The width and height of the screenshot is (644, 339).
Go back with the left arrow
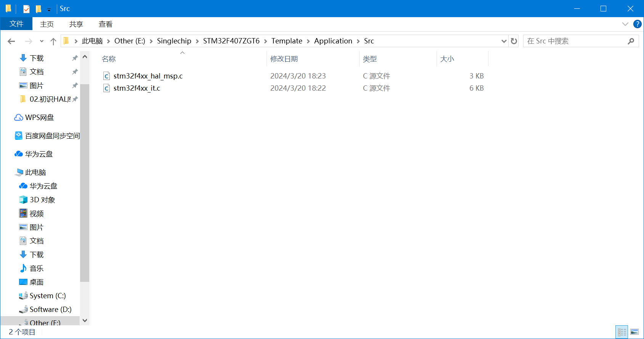[11, 41]
